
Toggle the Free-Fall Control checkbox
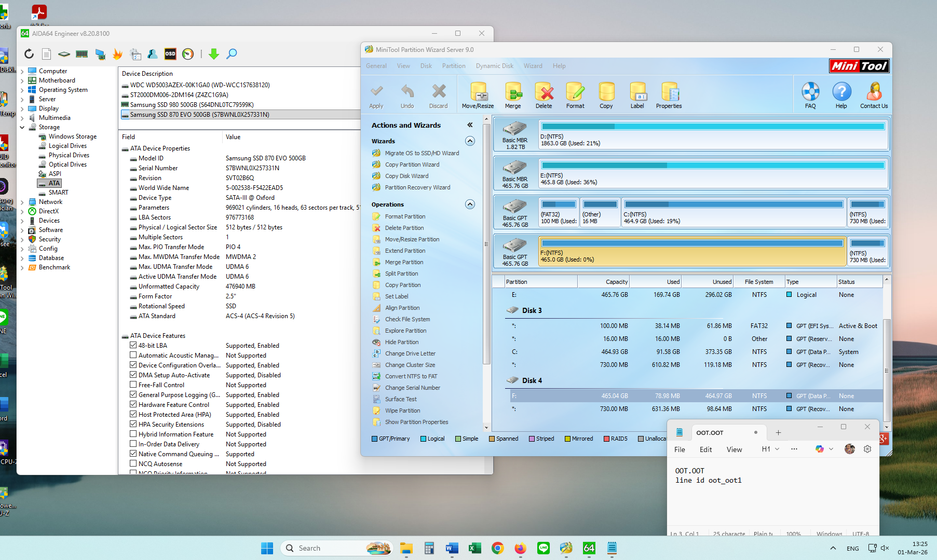133,385
